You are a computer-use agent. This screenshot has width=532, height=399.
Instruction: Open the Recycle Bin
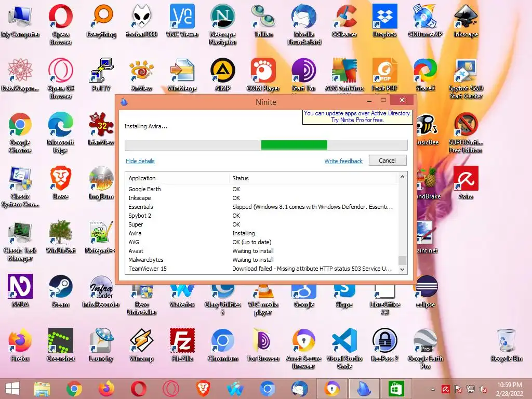tap(506, 345)
